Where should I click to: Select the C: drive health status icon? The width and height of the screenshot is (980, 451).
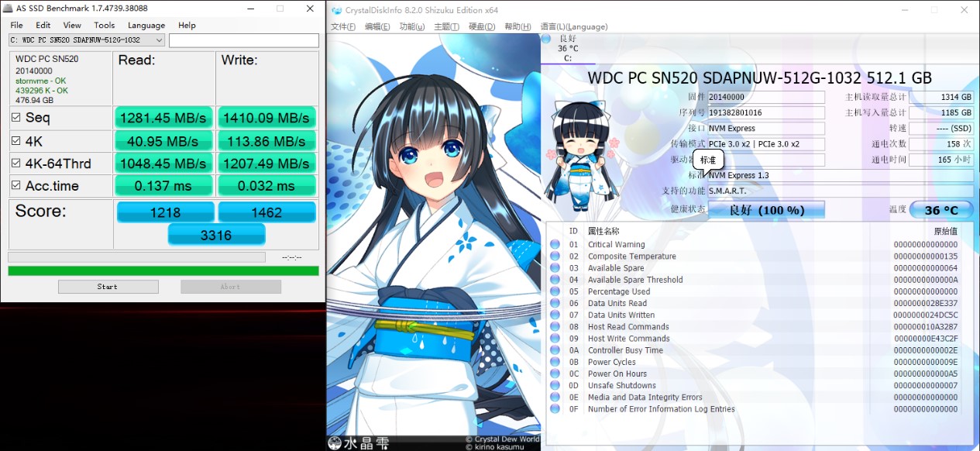click(546, 39)
